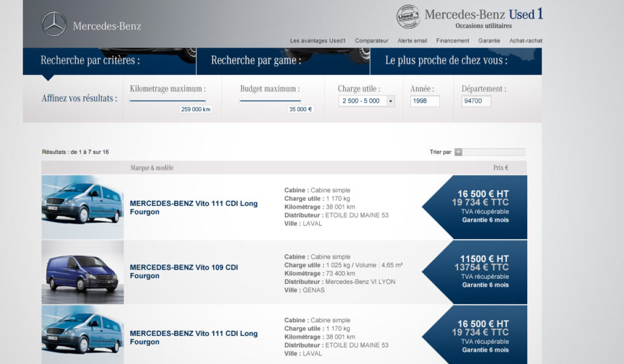Open the Les avantages Used1 menu
The width and height of the screenshot is (624, 364).
[318, 40]
